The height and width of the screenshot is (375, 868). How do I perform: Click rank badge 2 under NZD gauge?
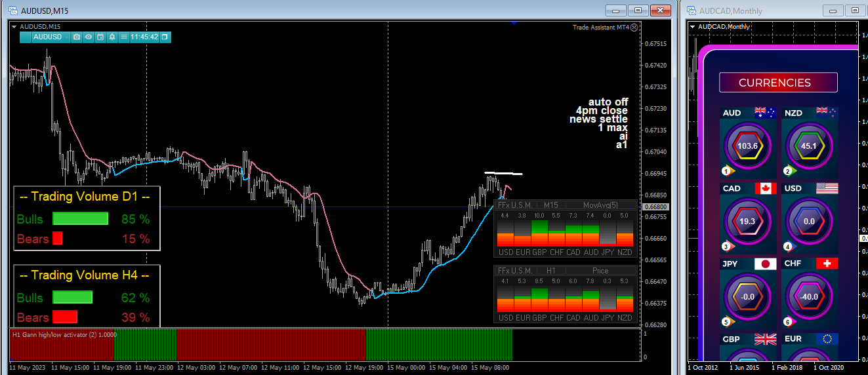[789, 171]
